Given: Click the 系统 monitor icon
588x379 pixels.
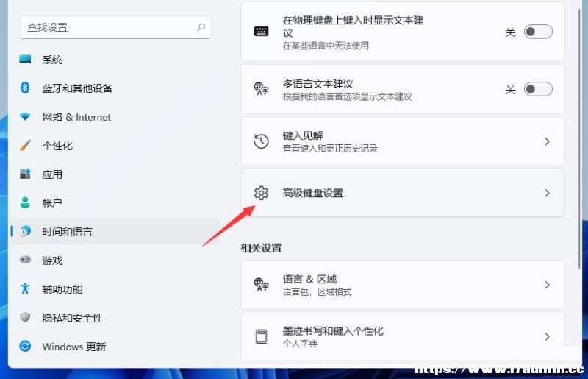Looking at the screenshot, I should point(25,60).
